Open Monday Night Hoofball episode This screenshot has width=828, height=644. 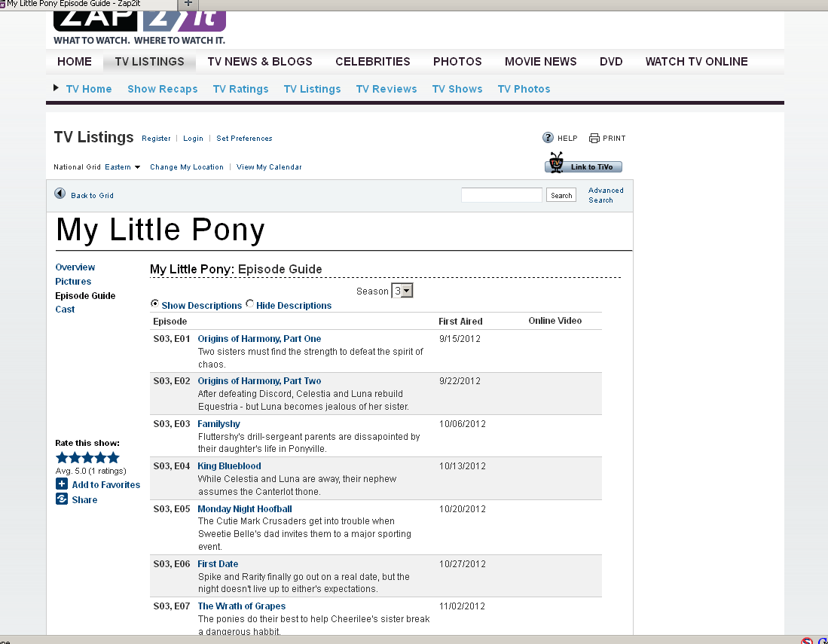point(245,509)
